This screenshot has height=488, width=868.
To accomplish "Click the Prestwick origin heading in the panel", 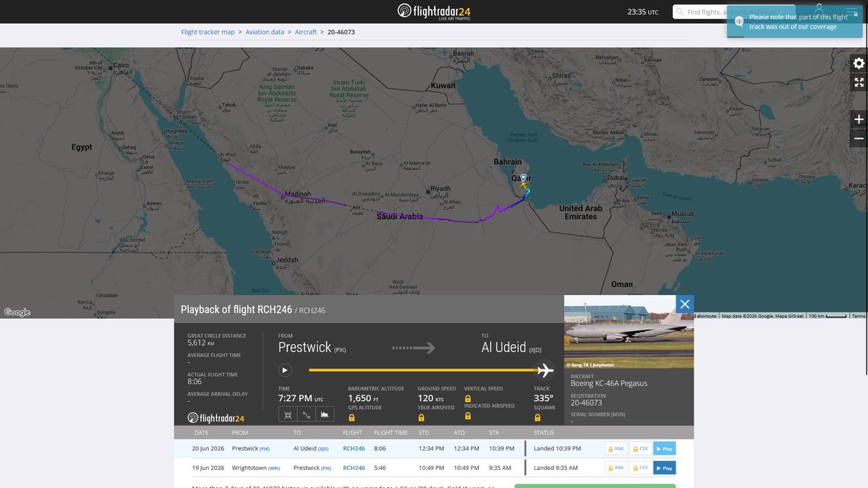I will 305,347.
